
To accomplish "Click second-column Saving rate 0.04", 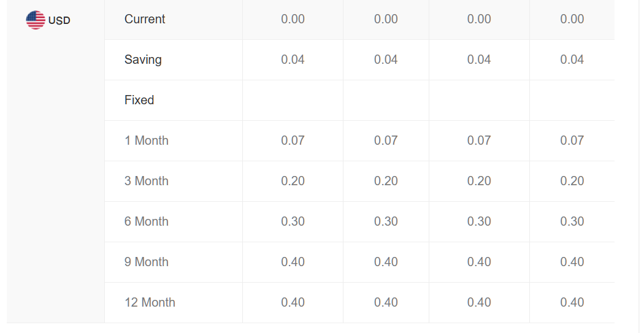I will (386, 59).
